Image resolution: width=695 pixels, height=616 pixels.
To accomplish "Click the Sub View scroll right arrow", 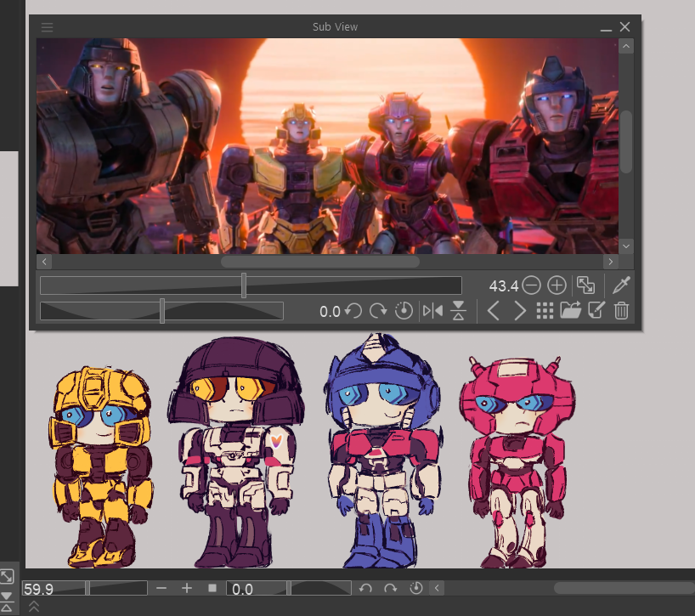I will 610,262.
